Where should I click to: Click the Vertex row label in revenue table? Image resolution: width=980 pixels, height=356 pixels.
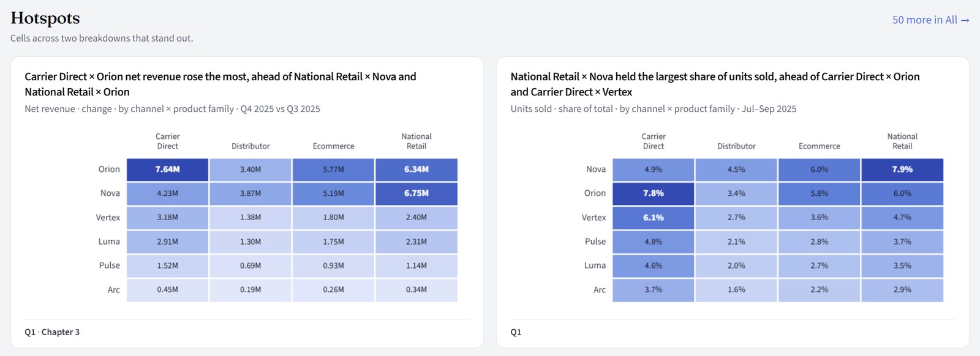(108, 218)
